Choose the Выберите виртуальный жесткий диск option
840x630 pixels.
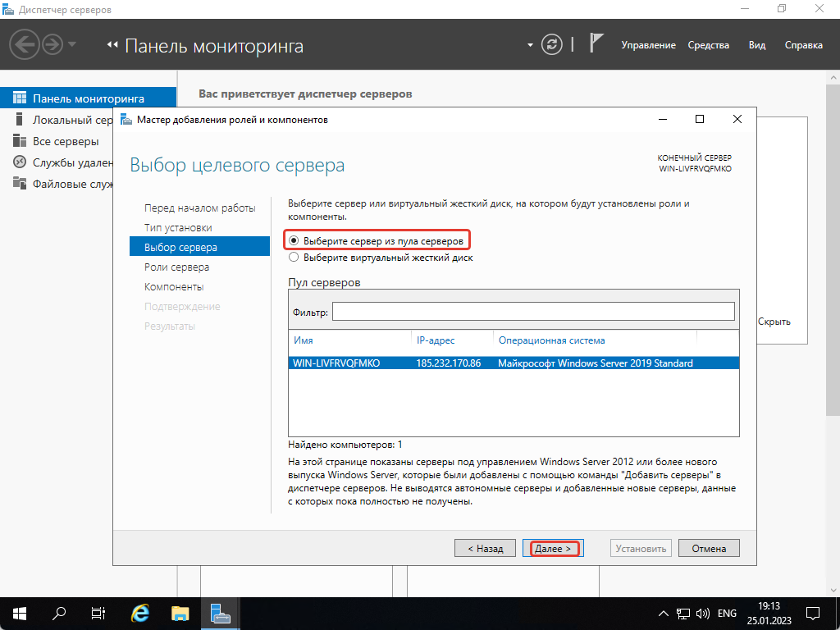pos(294,258)
